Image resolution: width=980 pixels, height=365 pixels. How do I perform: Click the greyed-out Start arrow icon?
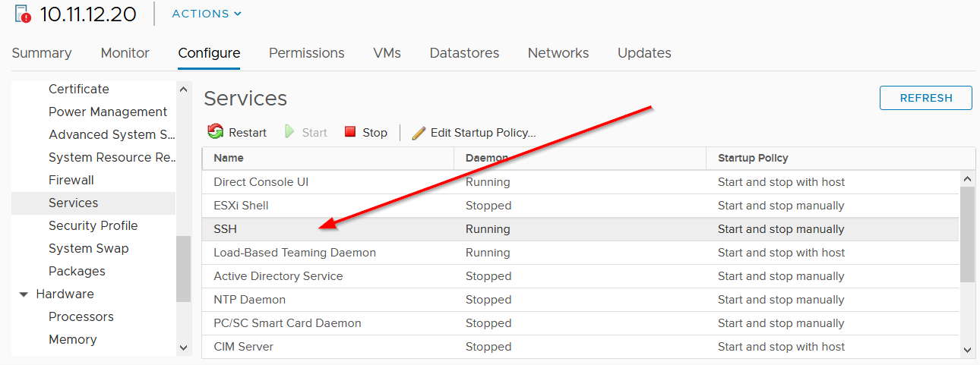coord(289,132)
